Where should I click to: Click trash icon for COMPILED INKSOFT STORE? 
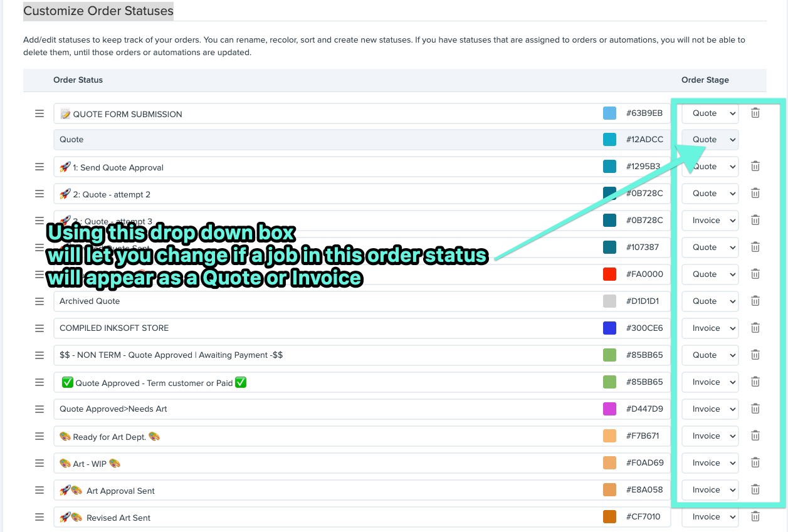[x=755, y=328]
